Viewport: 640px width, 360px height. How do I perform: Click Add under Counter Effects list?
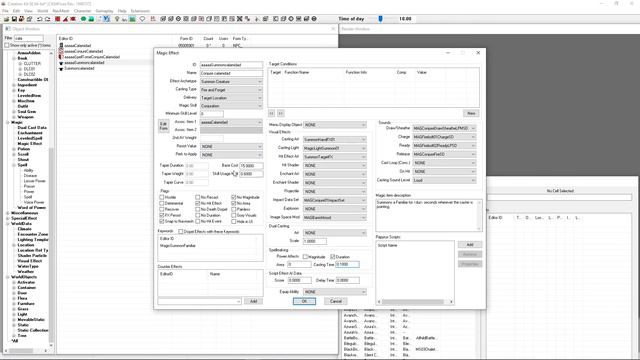tap(253, 301)
